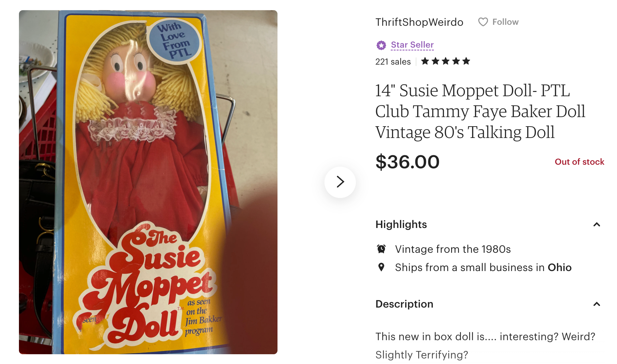Open the ThriftShopWeirdo shop page
Viewport: 617px width, 364px height.
(419, 22)
